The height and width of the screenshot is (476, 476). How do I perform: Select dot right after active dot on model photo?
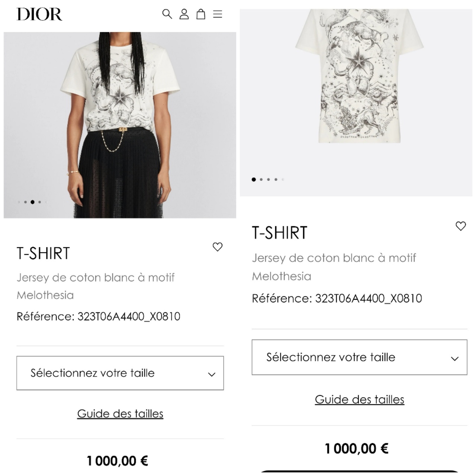click(x=39, y=202)
